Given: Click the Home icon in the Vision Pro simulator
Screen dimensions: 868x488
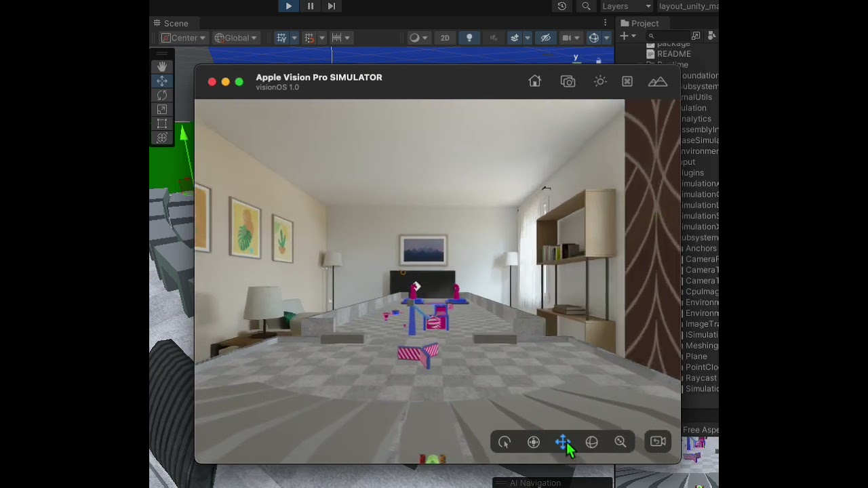Looking at the screenshot, I should coord(534,81).
